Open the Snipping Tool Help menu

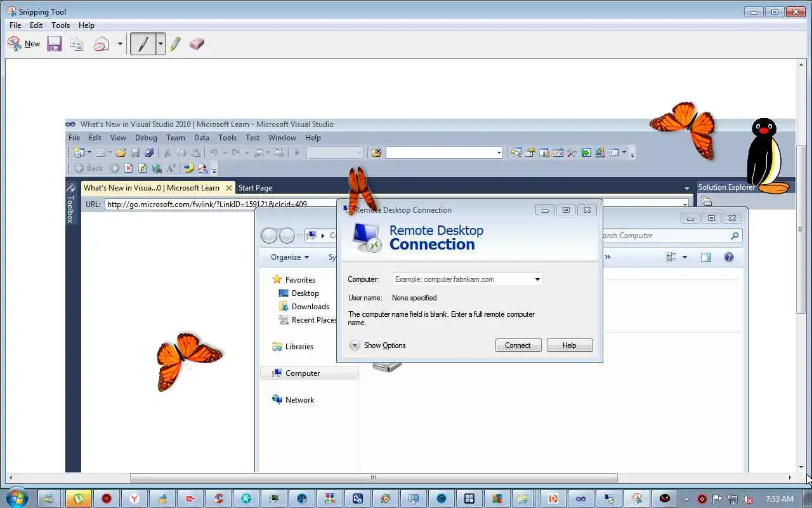point(86,25)
